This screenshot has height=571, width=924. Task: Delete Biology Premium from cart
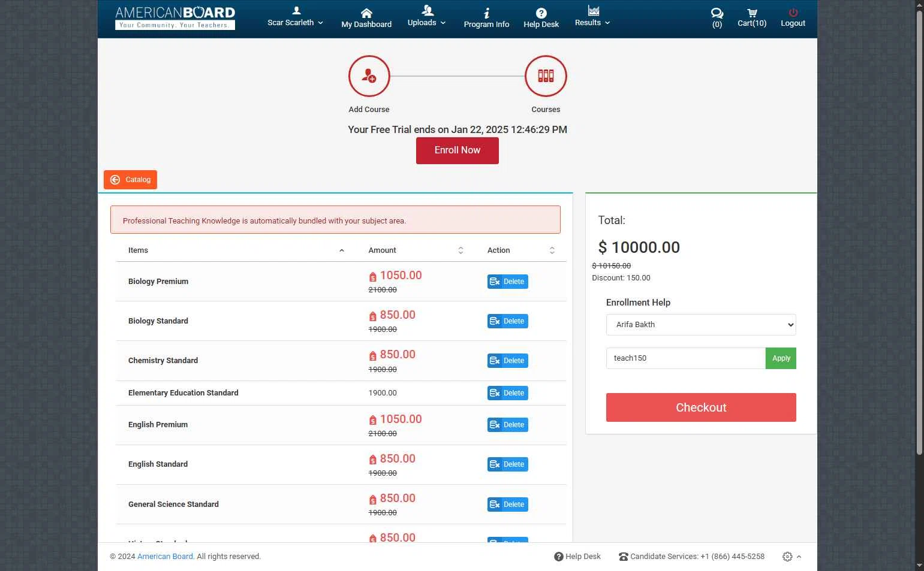pyautogui.click(x=508, y=282)
